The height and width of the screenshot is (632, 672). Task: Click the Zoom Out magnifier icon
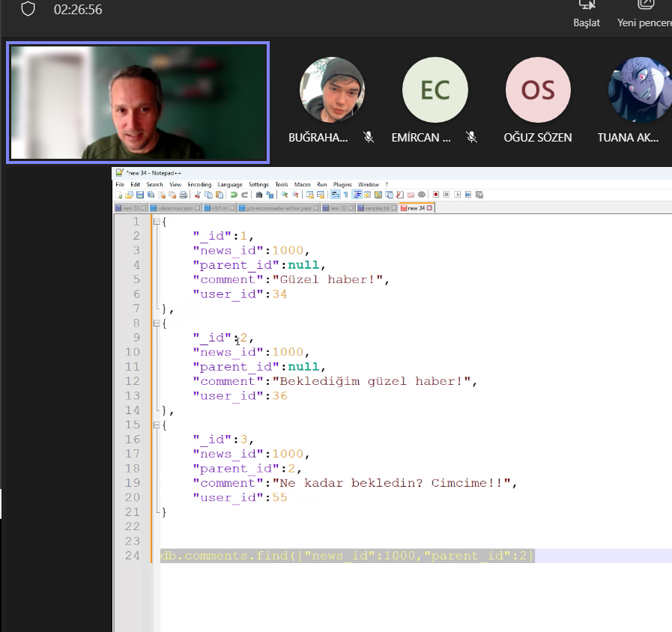[x=296, y=195]
